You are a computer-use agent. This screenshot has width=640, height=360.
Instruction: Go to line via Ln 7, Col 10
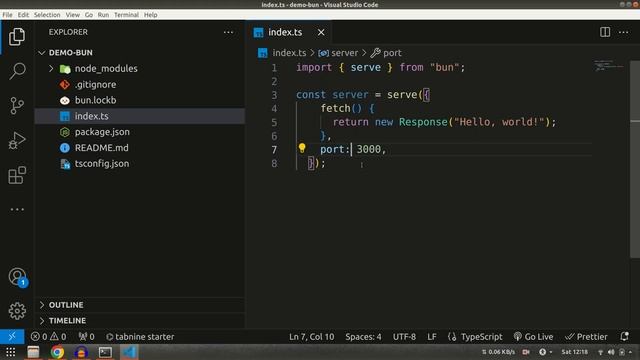coord(311,337)
